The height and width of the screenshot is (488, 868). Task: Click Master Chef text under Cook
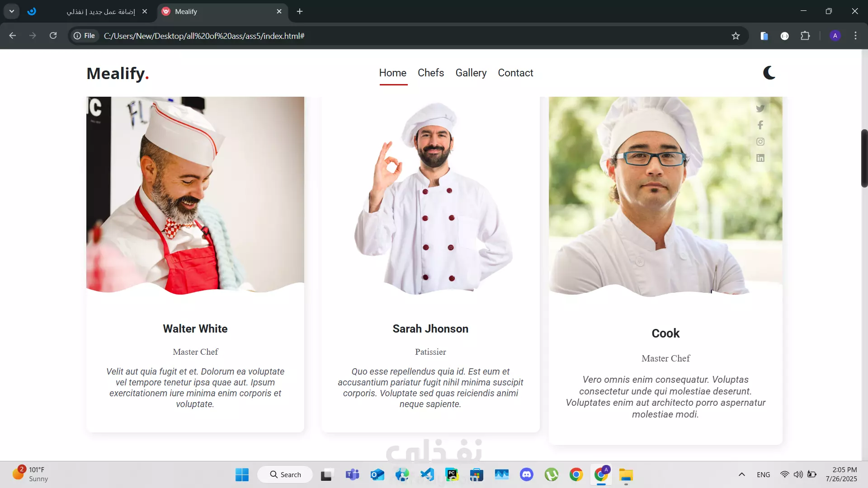665,358
